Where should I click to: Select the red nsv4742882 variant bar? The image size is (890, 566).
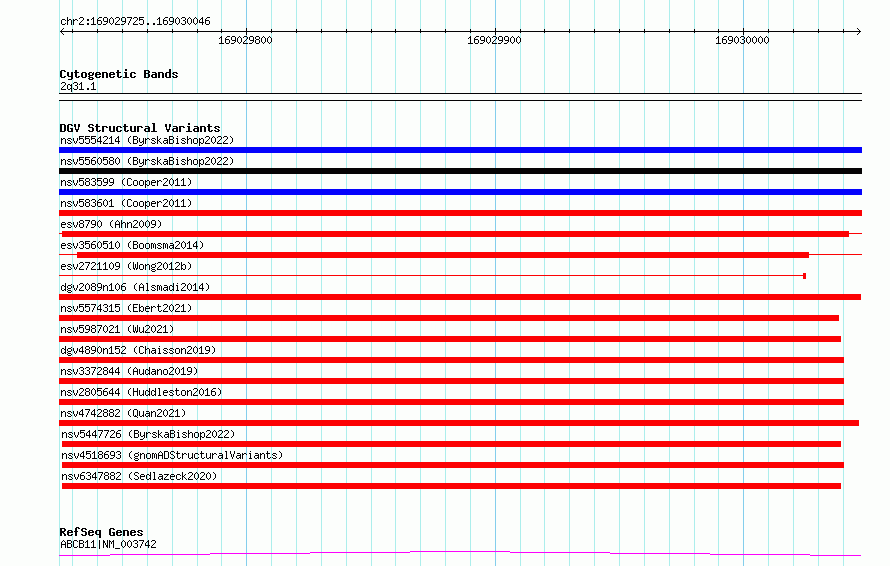coord(459,423)
